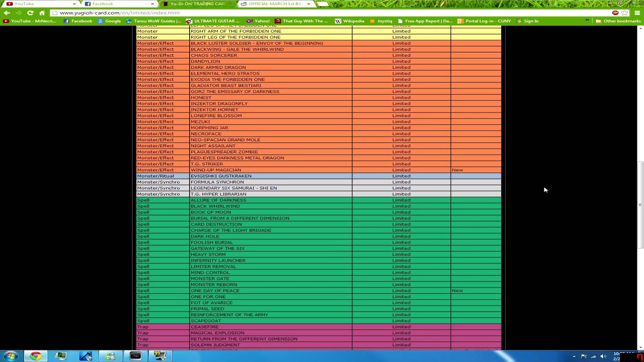Select BLACK LUSTER SOLDIER - ENVOY OF THE BEGINNING

pos(257,43)
